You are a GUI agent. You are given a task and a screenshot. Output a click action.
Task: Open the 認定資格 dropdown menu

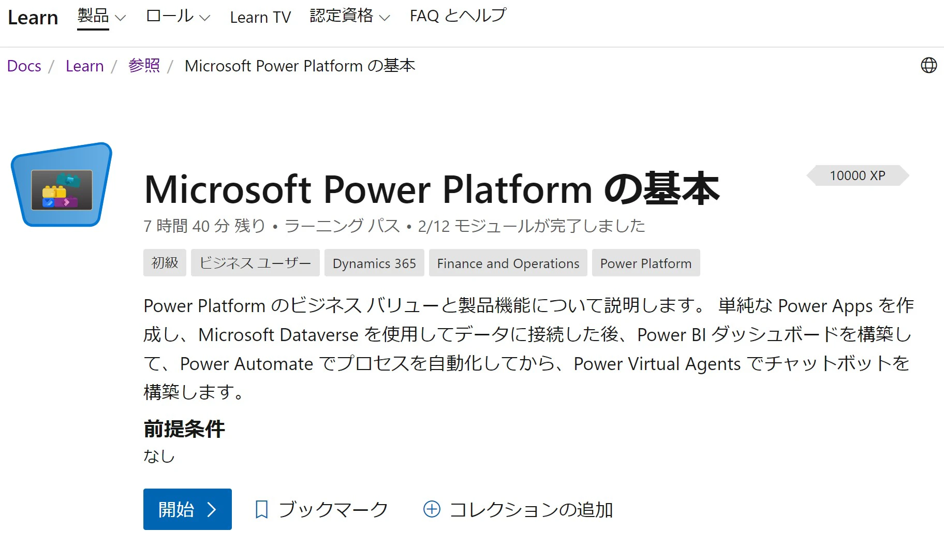(x=349, y=17)
